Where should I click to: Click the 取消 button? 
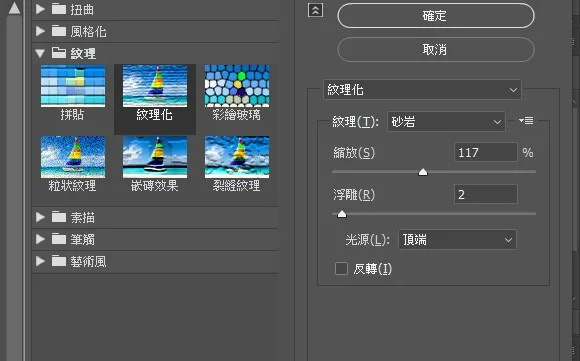[x=436, y=49]
